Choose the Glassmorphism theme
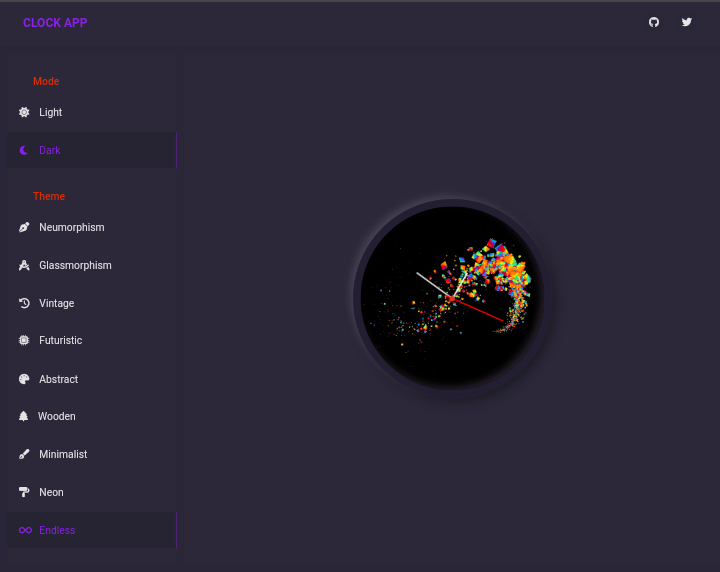This screenshot has height=572, width=720. (92, 265)
